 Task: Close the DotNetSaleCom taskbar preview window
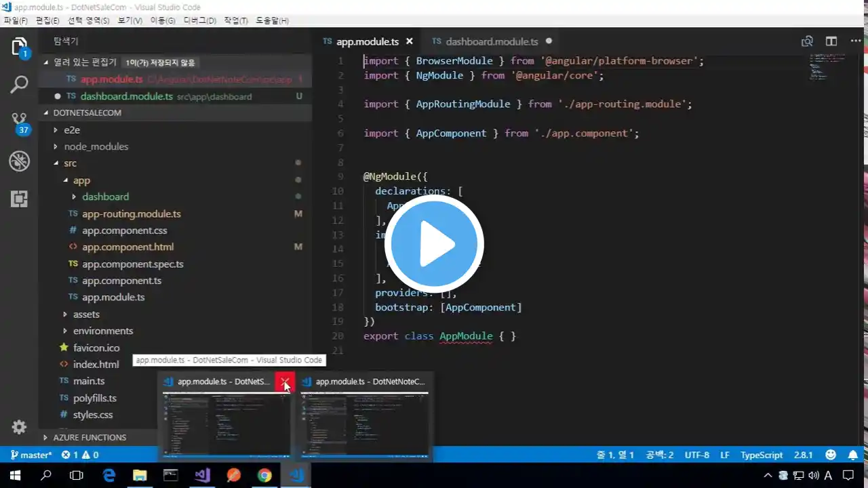[285, 382]
